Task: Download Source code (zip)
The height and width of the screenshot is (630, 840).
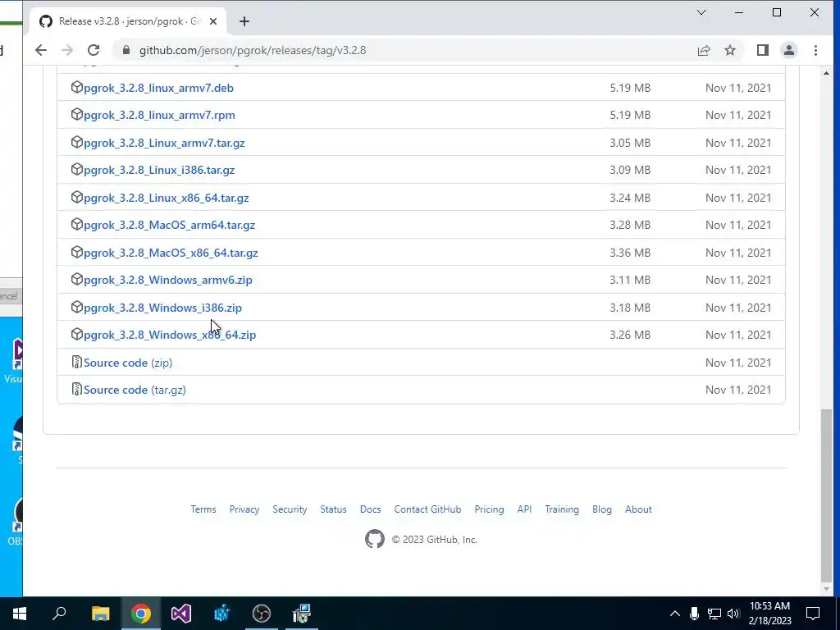Action: tap(128, 363)
